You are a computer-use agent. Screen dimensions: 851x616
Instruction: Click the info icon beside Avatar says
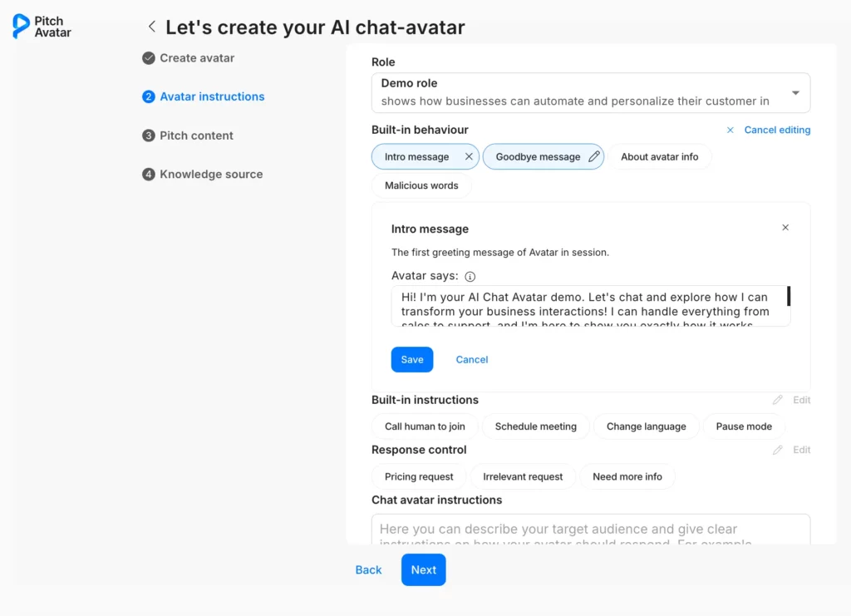(x=470, y=277)
